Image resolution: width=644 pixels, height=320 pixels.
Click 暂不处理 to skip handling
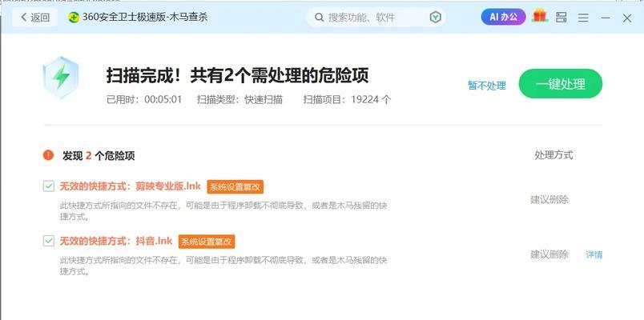coord(487,86)
